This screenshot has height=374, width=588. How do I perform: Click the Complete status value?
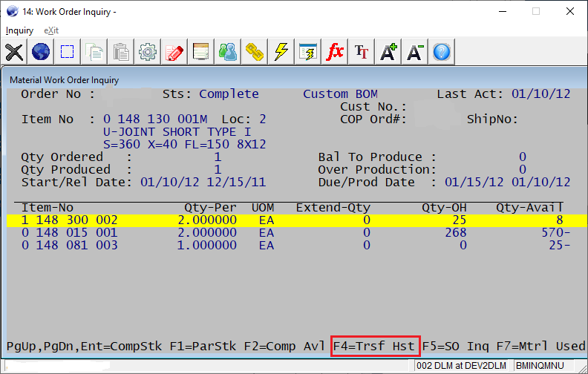point(229,93)
